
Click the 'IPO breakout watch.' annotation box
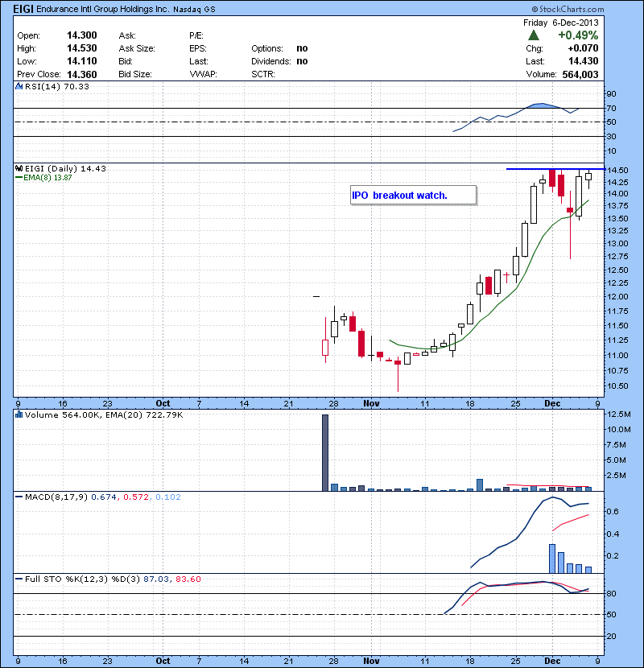click(413, 195)
